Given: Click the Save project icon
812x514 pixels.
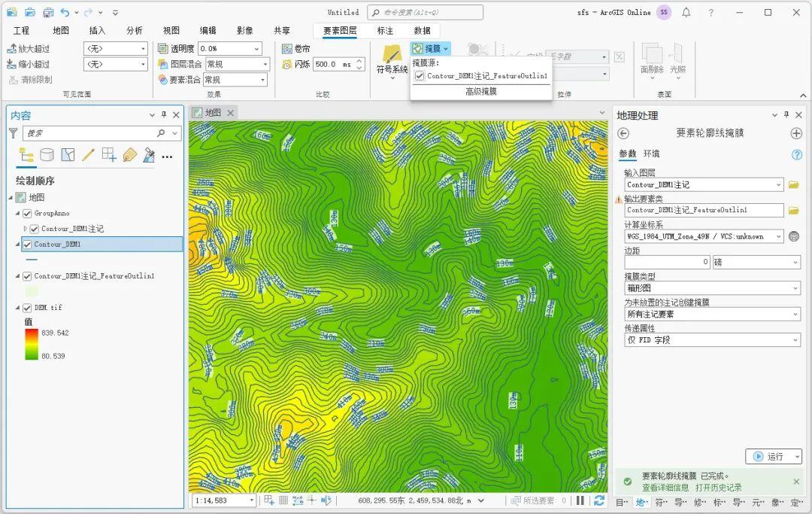Looking at the screenshot, I should click(x=47, y=12).
